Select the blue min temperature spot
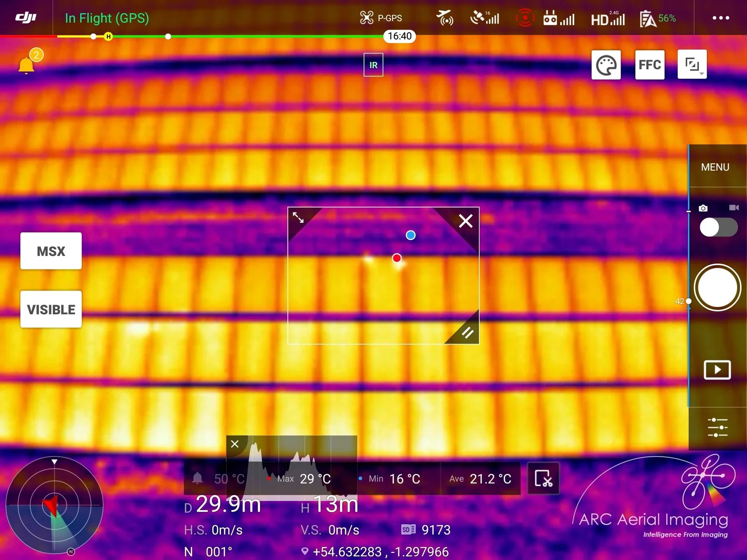Image resolution: width=747 pixels, height=560 pixels. [410, 235]
